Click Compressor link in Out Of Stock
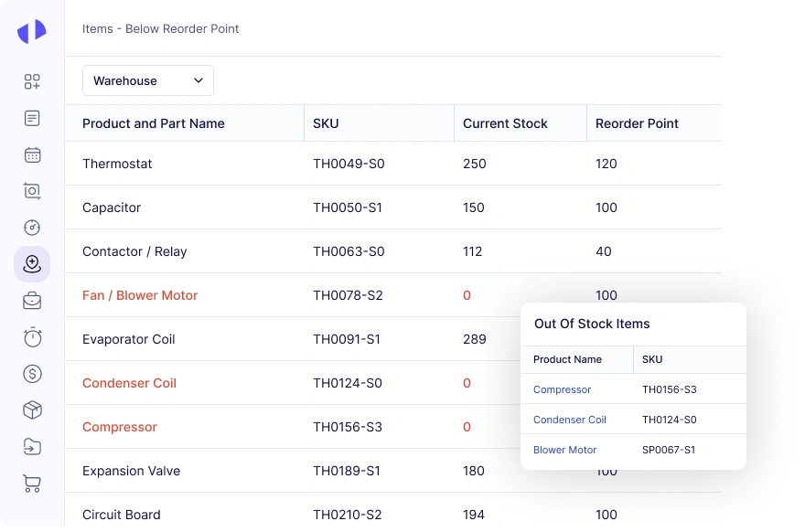The height and width of the screenshot is (532, 805). [x=562, y=389]
